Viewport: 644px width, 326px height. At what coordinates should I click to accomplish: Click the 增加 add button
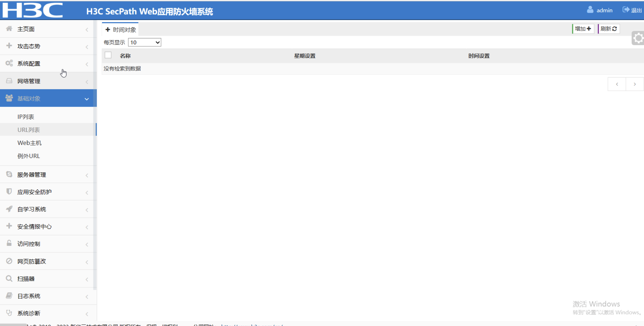pyautogui.click(x=583, y=29)
